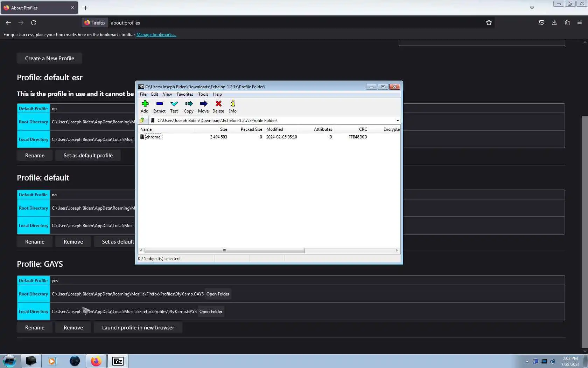Sort 7-Zip list by Attributes column
Viewport: 588px width, 368px height.
(x=316, y=129)
